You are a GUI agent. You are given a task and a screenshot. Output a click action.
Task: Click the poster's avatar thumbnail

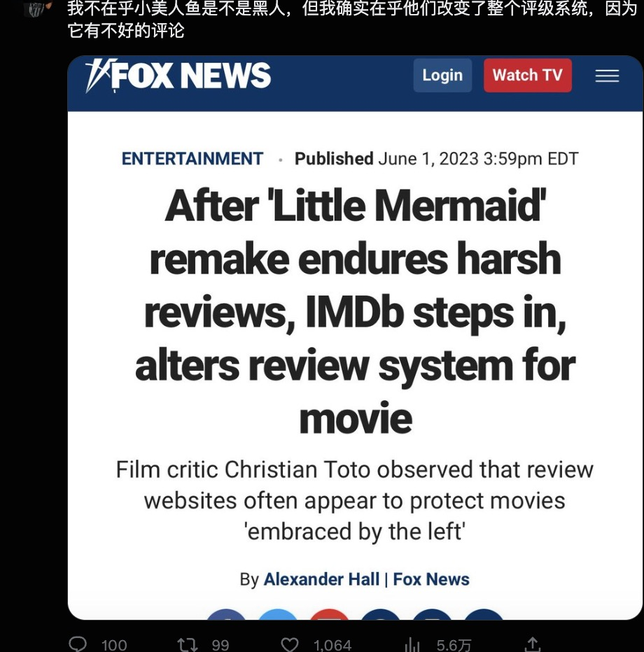click(x=37, y=8)
